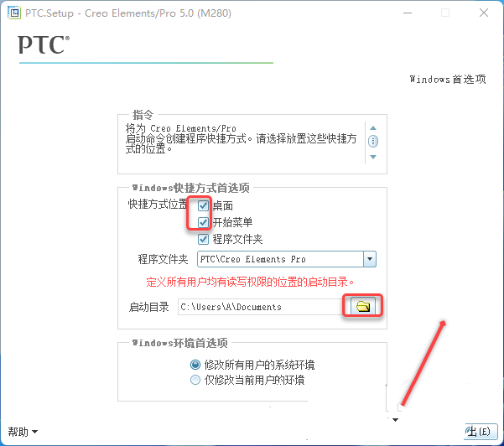Toggle the 程序文件夹 checkbox

coord(203,239)
